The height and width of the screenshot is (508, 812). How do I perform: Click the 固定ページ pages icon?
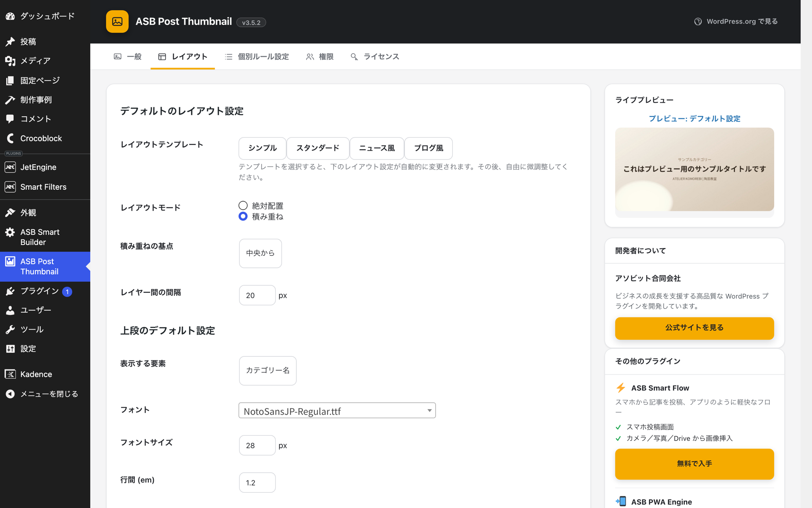tap(10, 80)
